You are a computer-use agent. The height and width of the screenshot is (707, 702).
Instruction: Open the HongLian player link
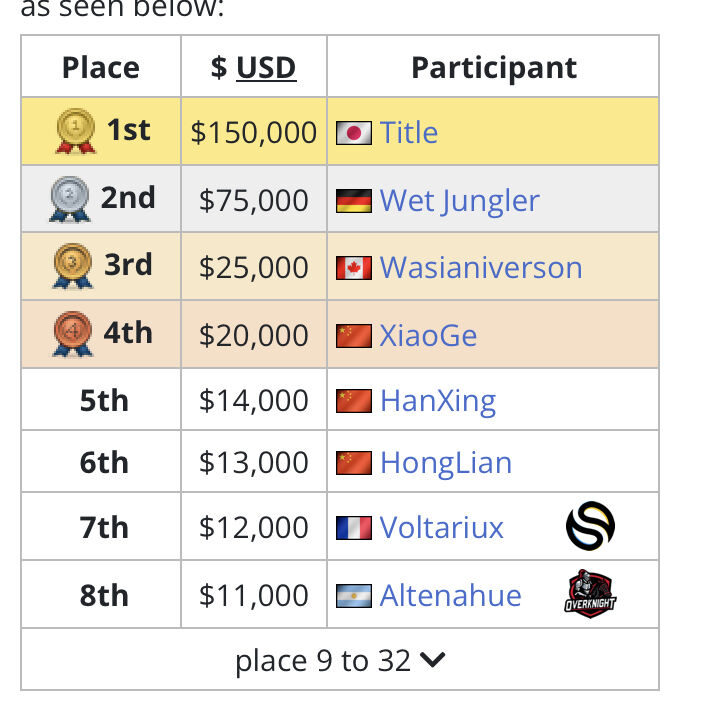point(446,463)
